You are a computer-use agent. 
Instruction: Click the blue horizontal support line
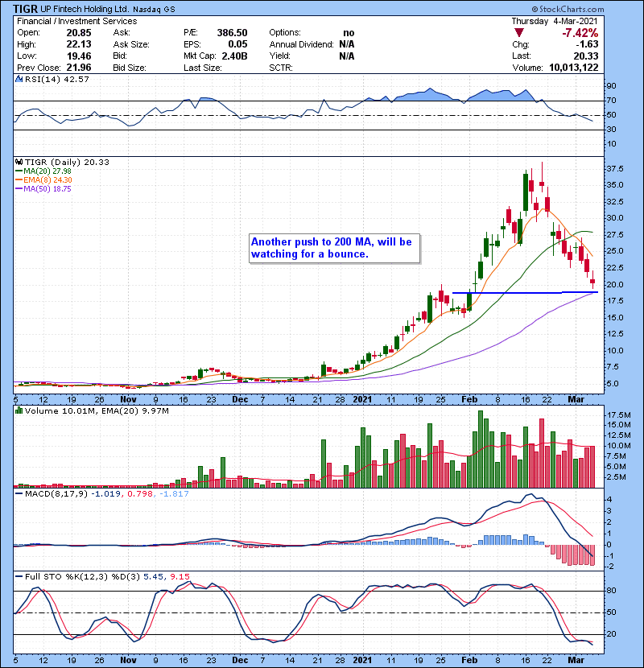pos(525,292)
